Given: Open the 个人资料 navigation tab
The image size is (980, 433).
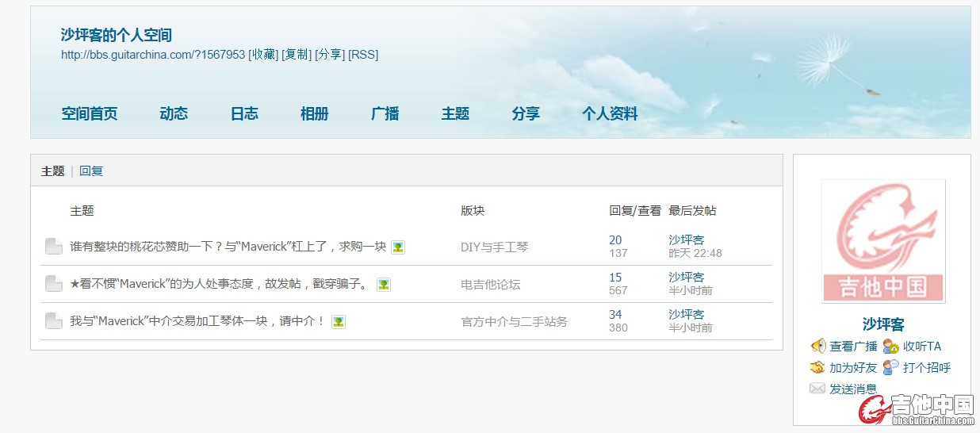Looking at the screenshot, I should tap(610, 114).
